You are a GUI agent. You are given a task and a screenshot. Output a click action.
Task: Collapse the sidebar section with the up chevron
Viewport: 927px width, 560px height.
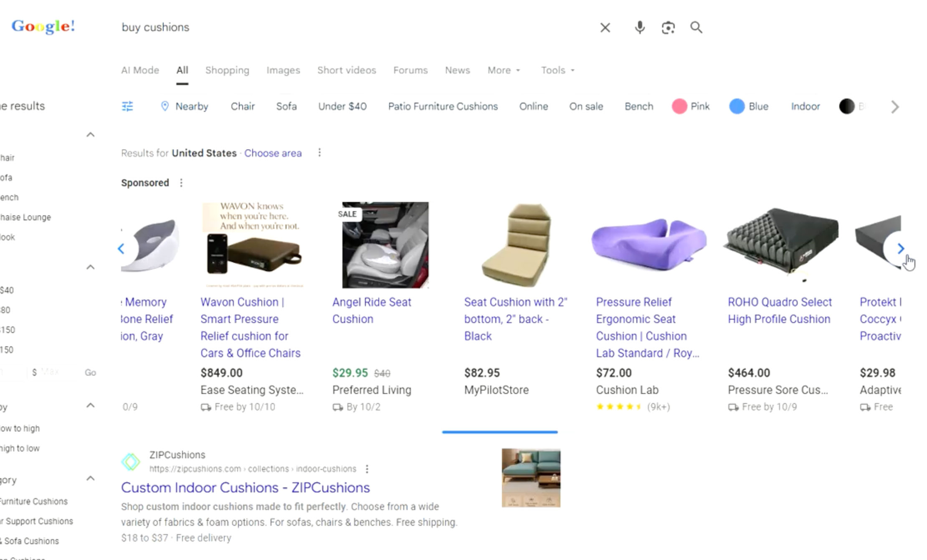click(x=90, y=134)
